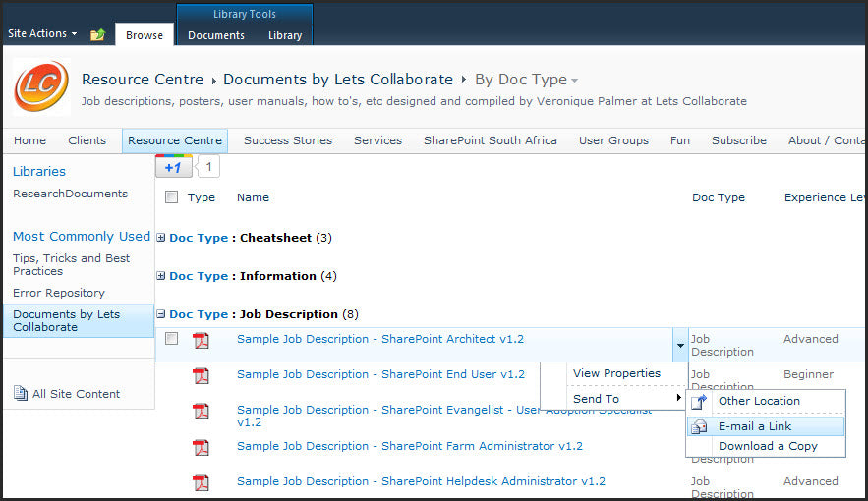Open the Success Stories navigation link

(288, 140)
